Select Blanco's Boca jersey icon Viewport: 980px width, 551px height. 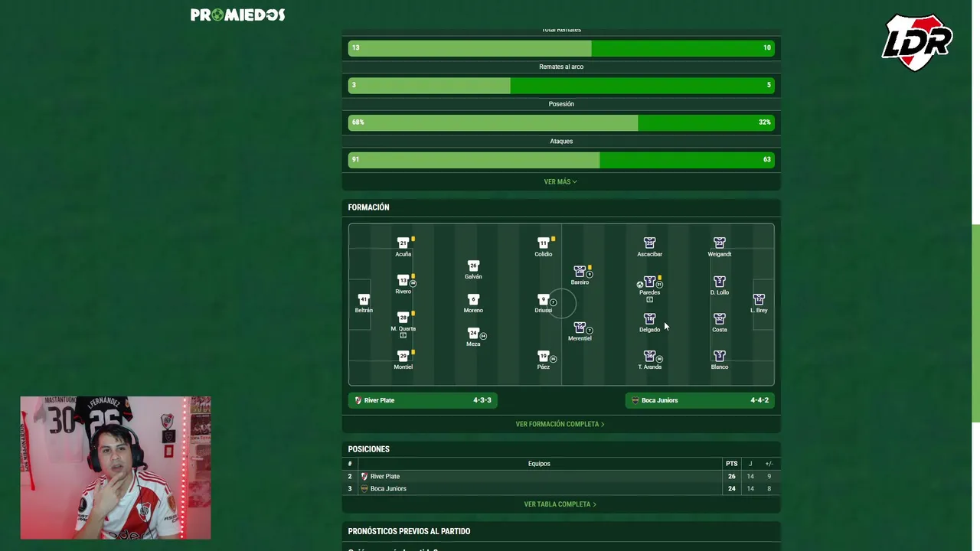click(719, 356)
